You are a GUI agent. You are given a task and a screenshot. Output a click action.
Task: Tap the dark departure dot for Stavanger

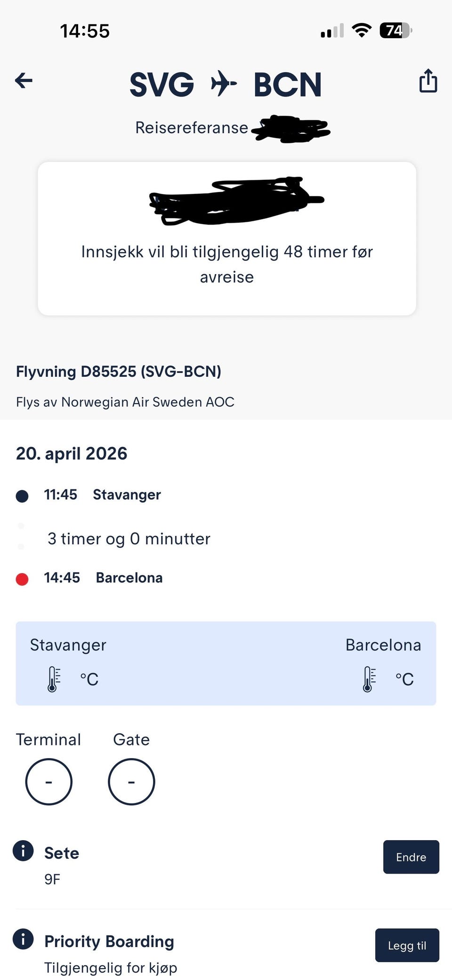(22, 496)
